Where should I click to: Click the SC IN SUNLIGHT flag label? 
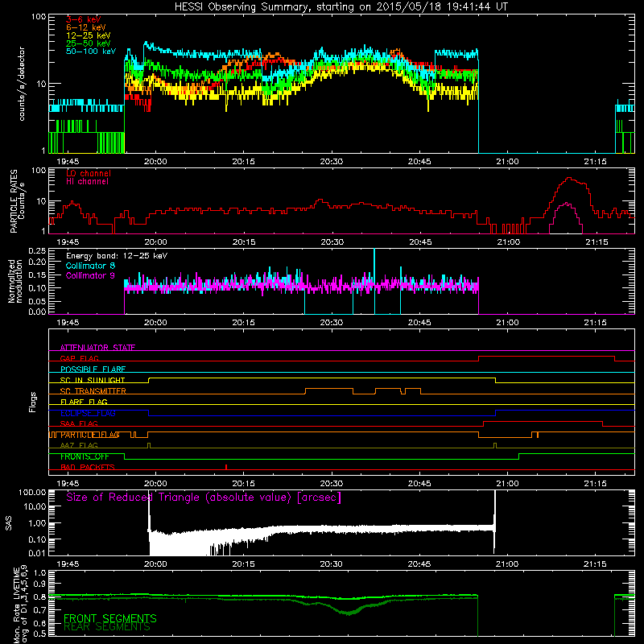click(x=93, y=380)
